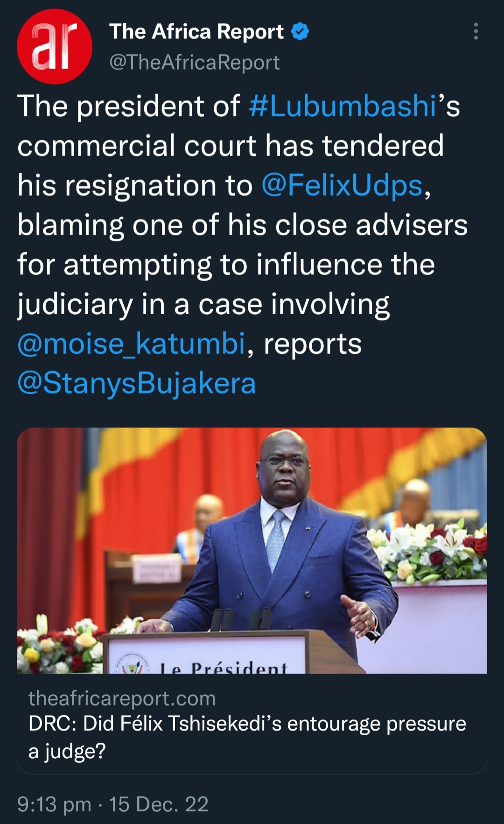
Task: Tap the flower bouquet in the preview photo
Action: 425,551
